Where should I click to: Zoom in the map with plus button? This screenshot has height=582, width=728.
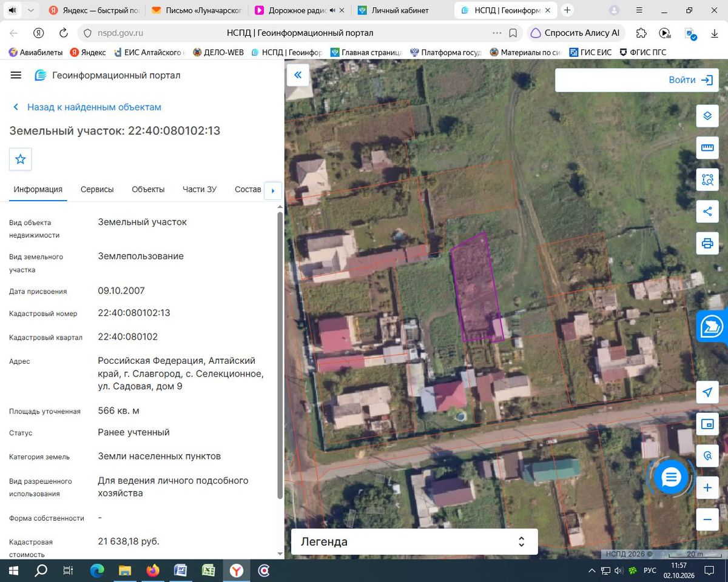coord(707,487)
